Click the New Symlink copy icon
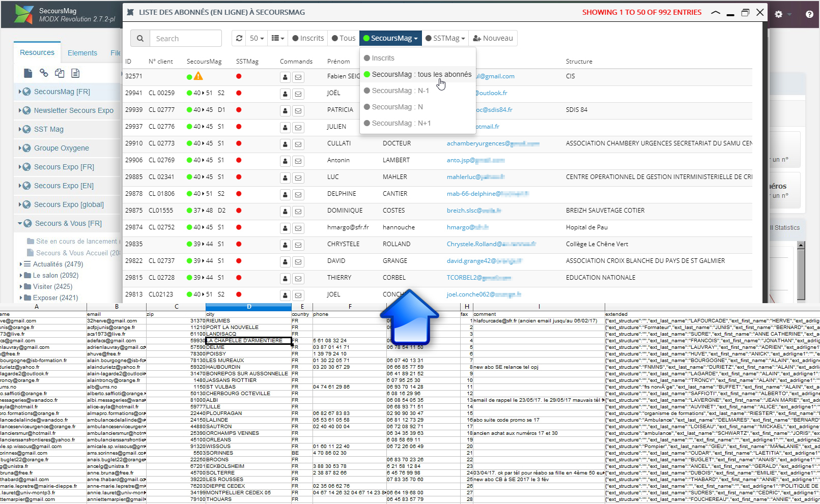 [x=60, y=73]
